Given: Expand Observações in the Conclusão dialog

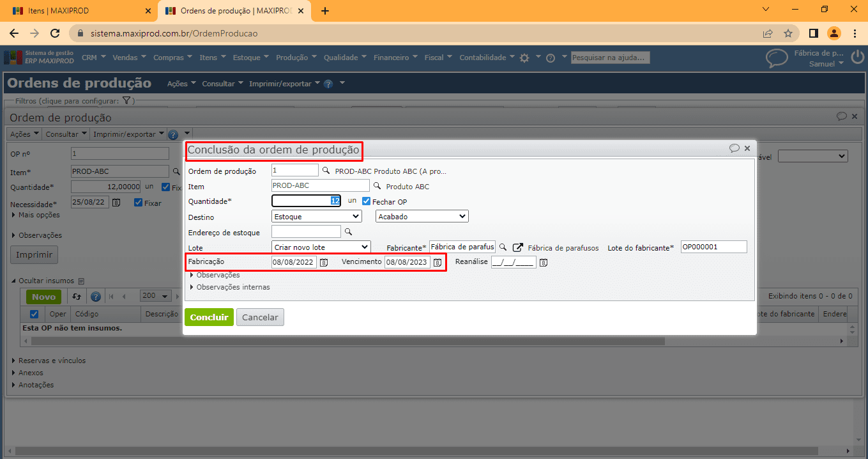Looking at the screenshot, I should 215,275.
